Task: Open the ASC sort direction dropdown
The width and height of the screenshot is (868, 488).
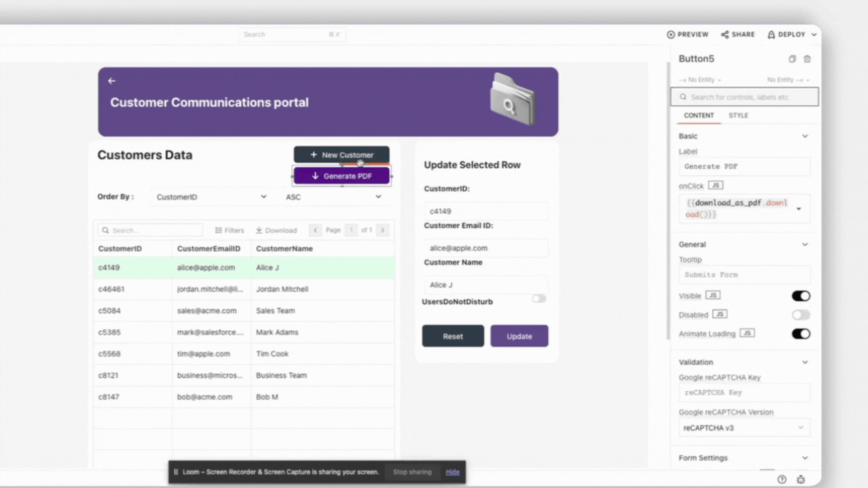Action: pyautogui.click(x=334, y=197)
